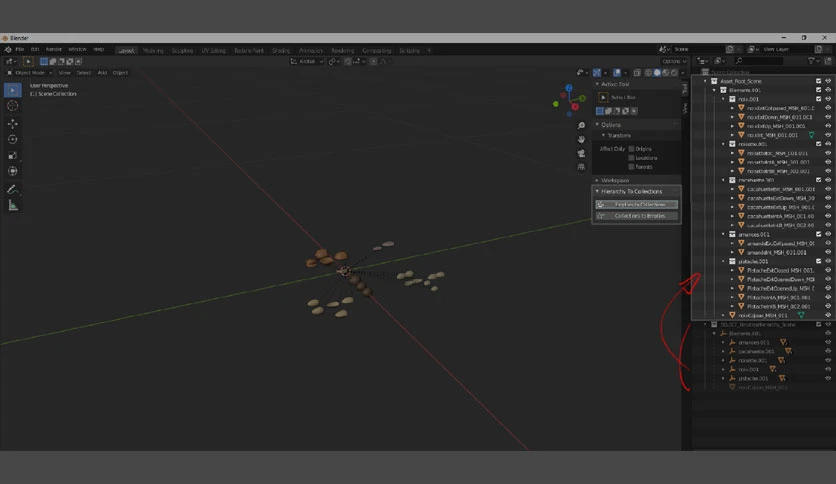The width and height of the screenshot is (836, 484).
Task: Click the Blender logo menu icon
Action: click(x=8, y=50)
